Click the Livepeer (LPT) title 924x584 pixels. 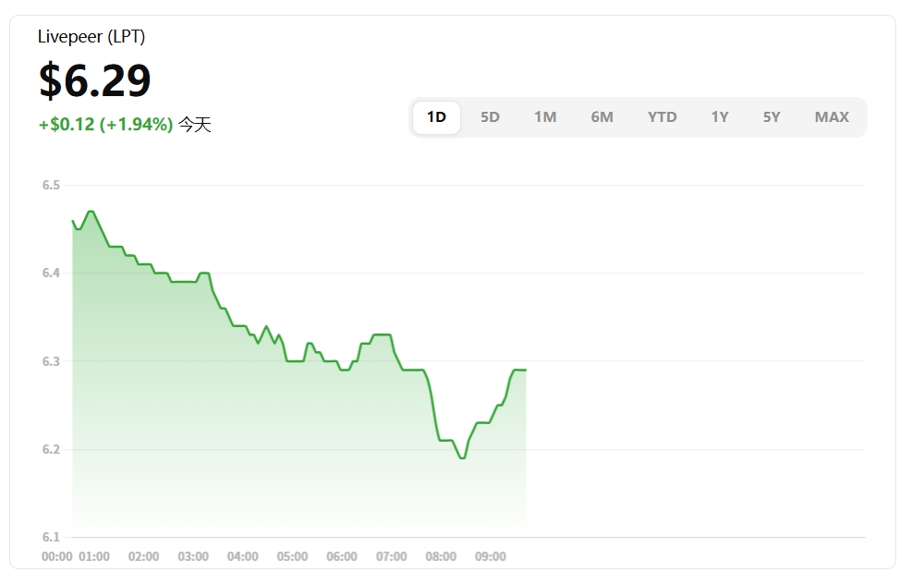point(91,37)
